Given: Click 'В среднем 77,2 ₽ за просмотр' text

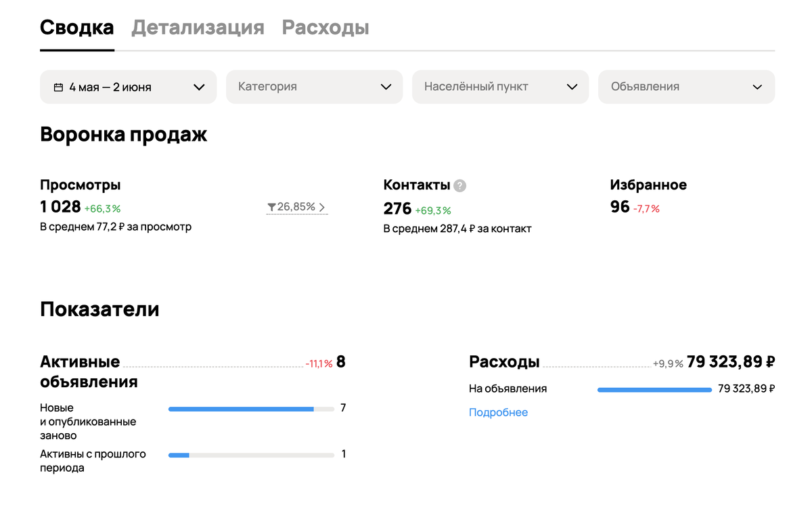Looking at the screenshot, I should coord(116,227).
